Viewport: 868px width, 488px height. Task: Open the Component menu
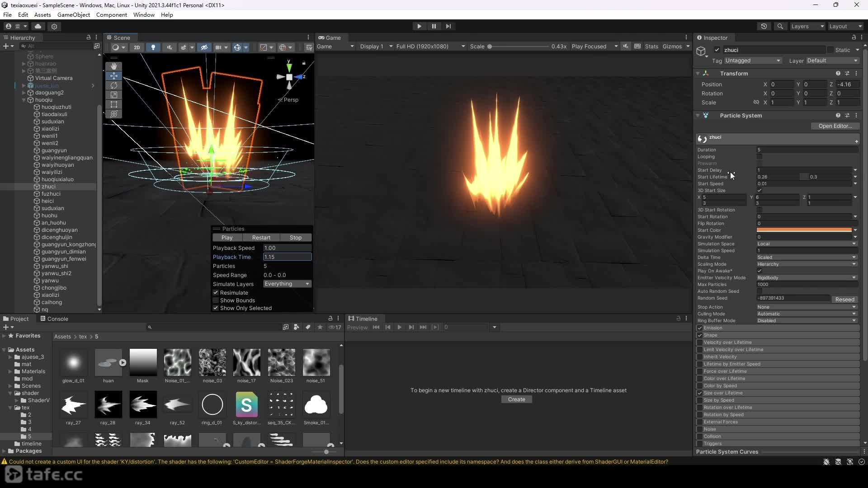(111, 15)
